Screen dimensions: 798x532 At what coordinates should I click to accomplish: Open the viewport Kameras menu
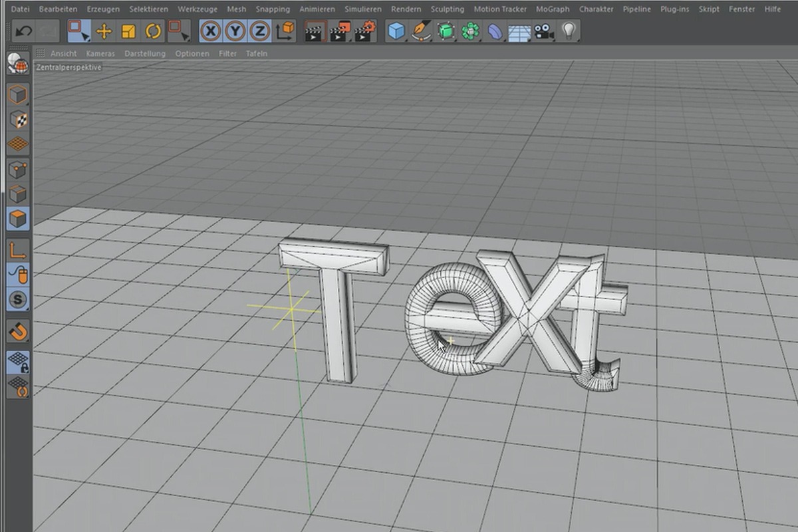click(100, 53)
